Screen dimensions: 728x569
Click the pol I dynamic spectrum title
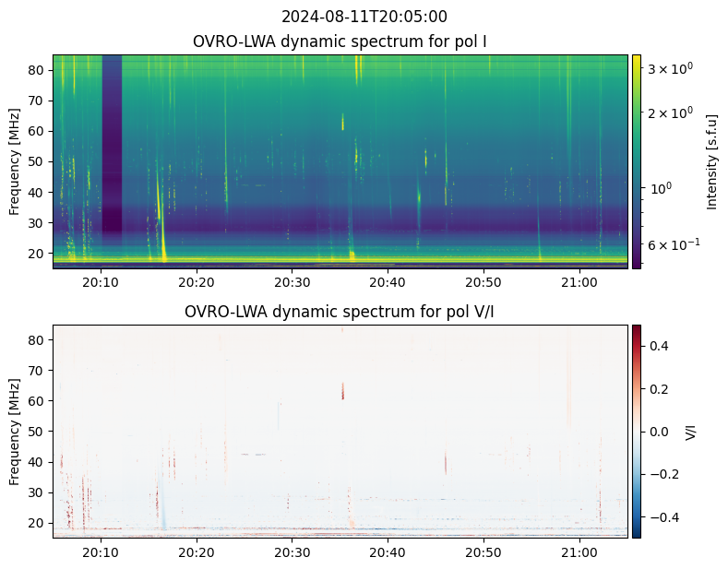[x=340, y=41]
